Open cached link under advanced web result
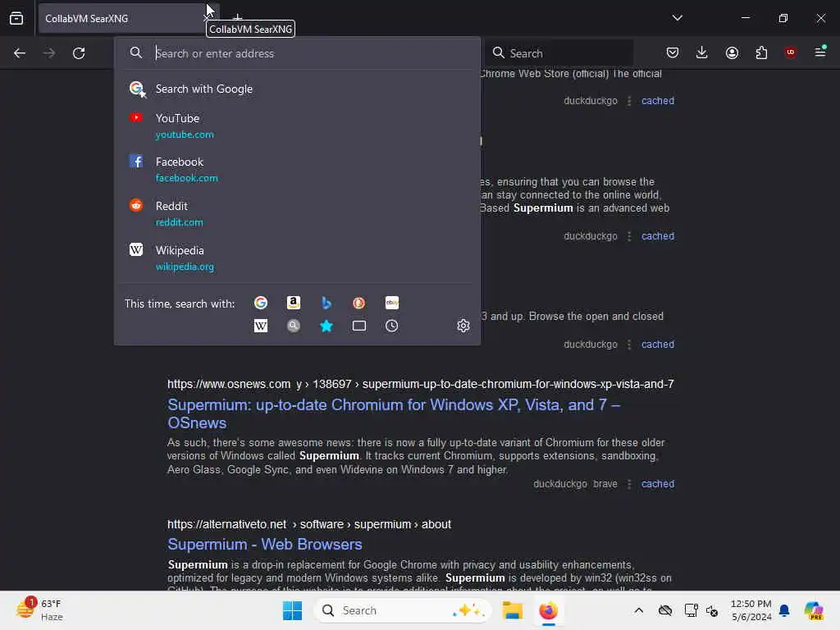840x630 pixels. [x=658, y=236]
